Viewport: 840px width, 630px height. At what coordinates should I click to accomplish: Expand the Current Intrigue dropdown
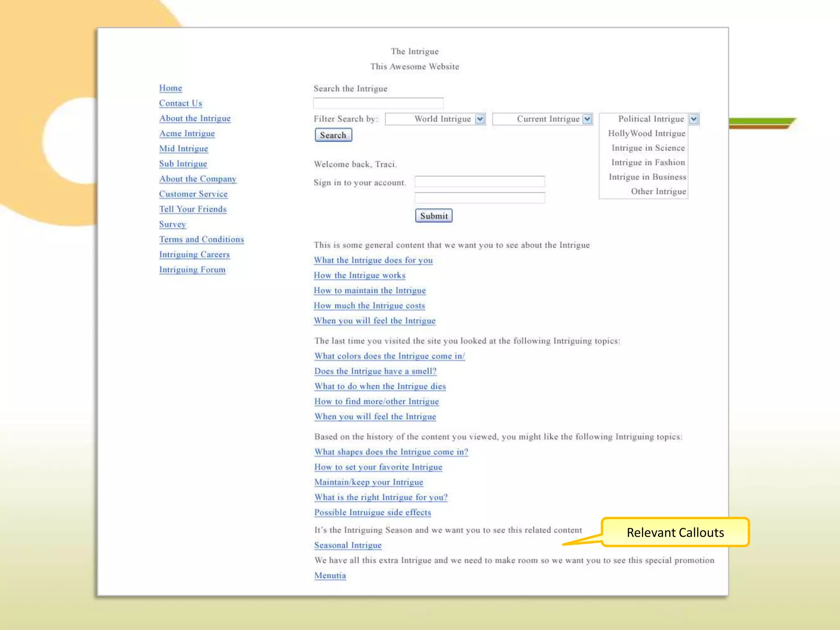pyautogui.click(x=587, y=119)
